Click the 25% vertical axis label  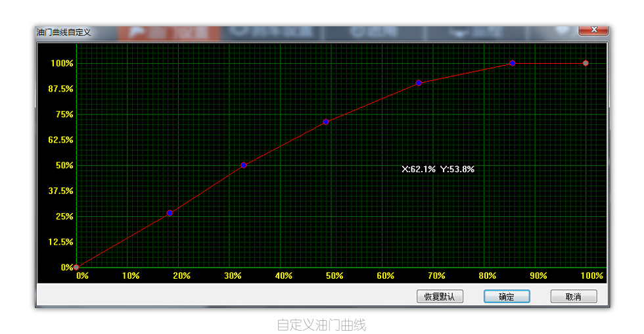tap(64, 216)
